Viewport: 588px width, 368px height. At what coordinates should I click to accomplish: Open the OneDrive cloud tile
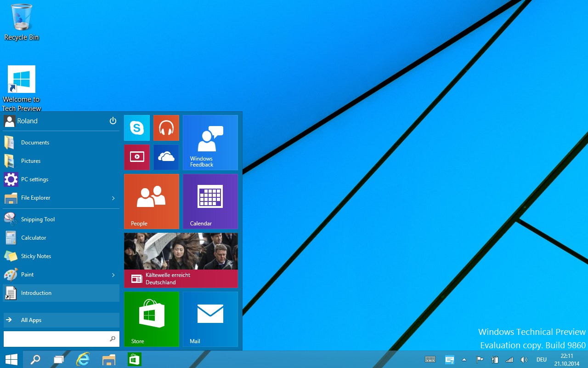tap(166, 157)
